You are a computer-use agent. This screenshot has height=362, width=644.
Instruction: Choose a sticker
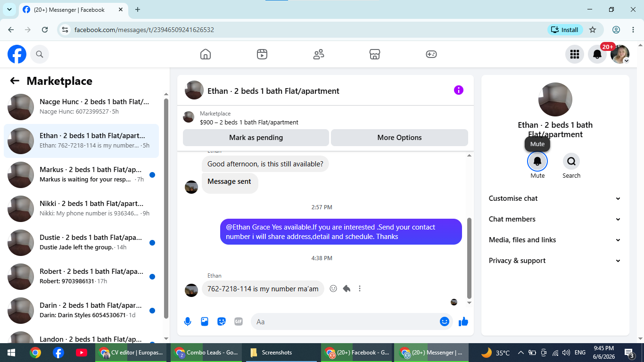point(222,321)
